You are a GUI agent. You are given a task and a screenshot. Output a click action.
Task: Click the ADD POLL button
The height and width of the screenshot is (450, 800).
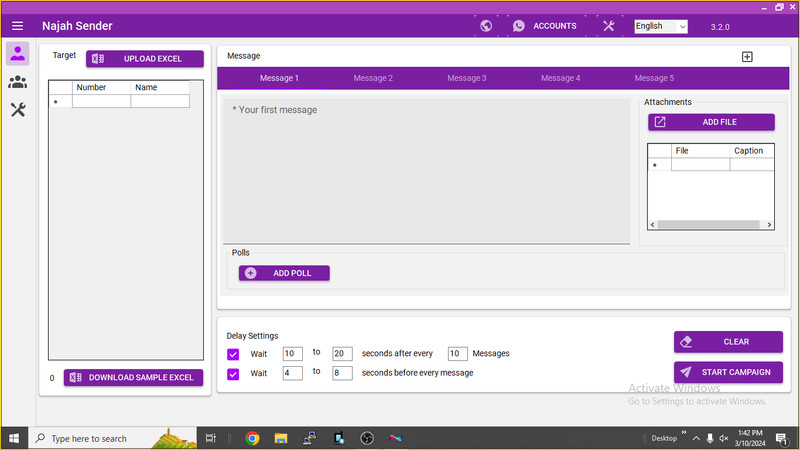click(x=284, y=273)
